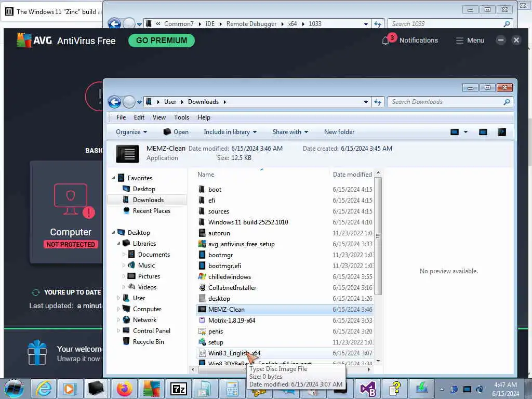
Task: Click the Open toolbar button
Action: (x=176, y=132)
